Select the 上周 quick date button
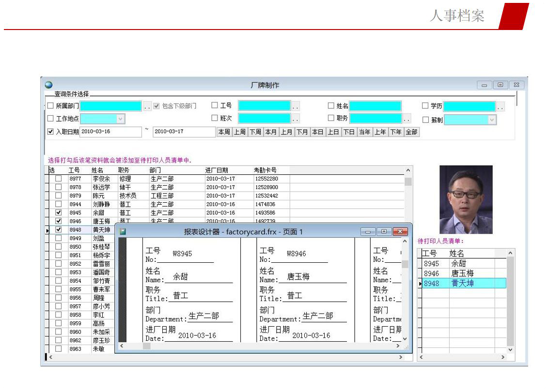548x392 pixels. click(x=239, y=132)
